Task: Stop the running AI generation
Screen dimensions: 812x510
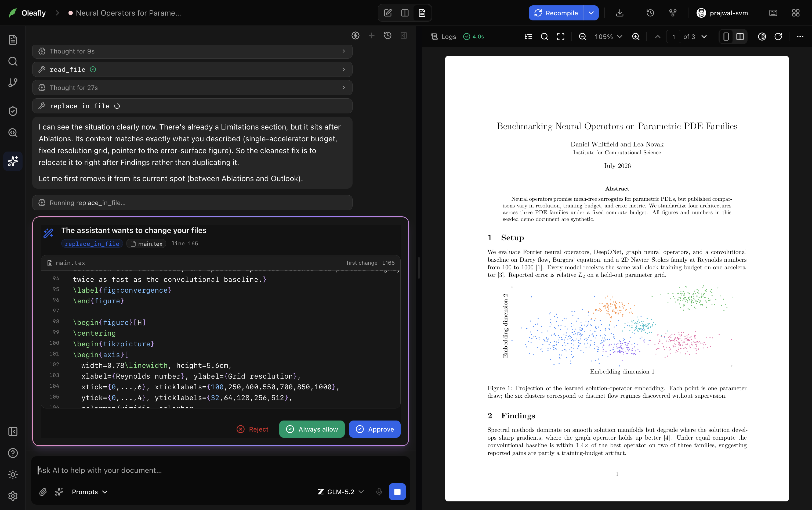Action: coord(397,492)
